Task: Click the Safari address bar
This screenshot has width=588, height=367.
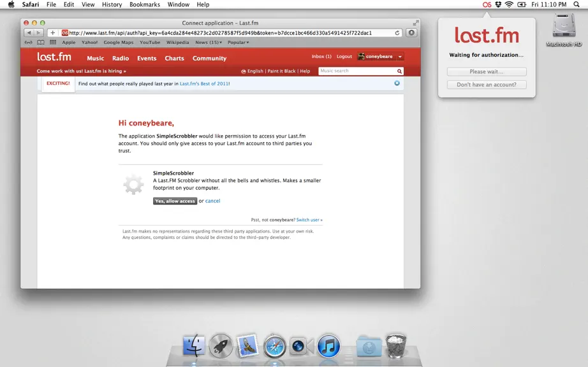Action: pyautogui.click(x=231, y=33)
